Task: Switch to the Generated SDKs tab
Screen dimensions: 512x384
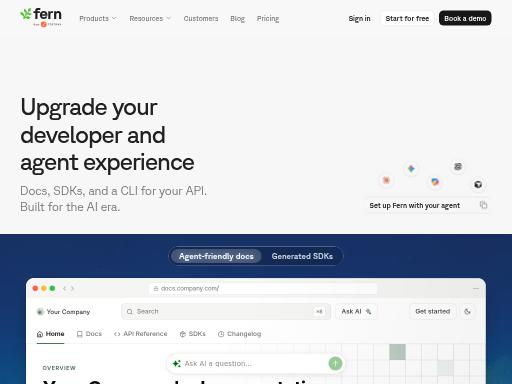Action: pos(302,256)
